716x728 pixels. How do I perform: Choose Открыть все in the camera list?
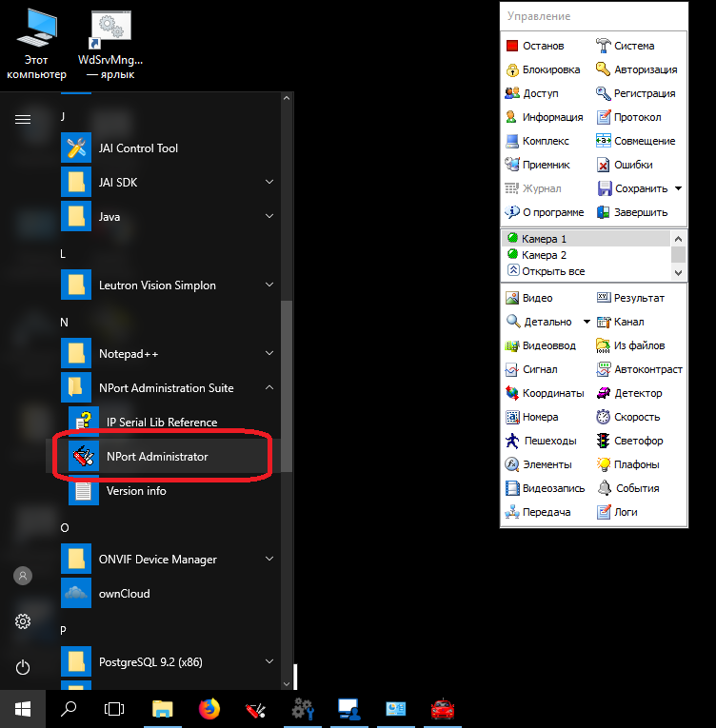click(x=552, y=271)
